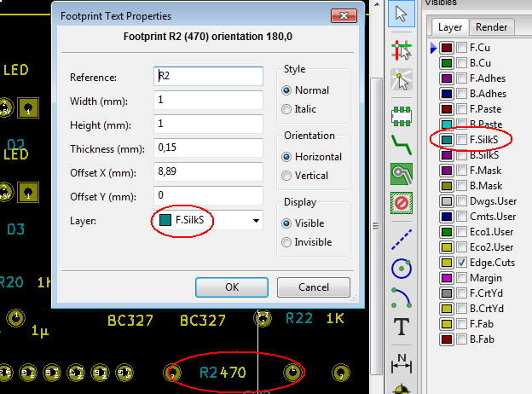Viewport: 532px width, 394px height.
Task: Click the Cancel button
Action: (314, 287)
